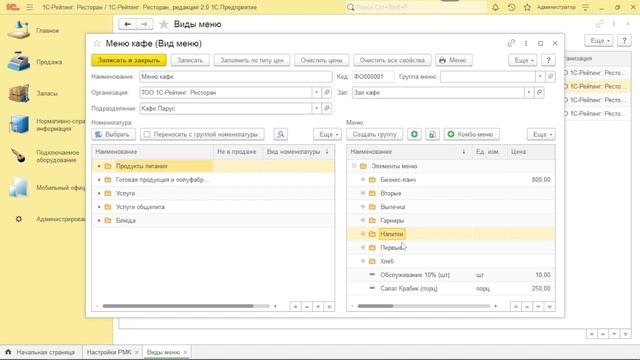The width and height of the screenshot is (640, 360).
Task: Click the copy item icon in Меню toolbar
Action: [432, 134]
